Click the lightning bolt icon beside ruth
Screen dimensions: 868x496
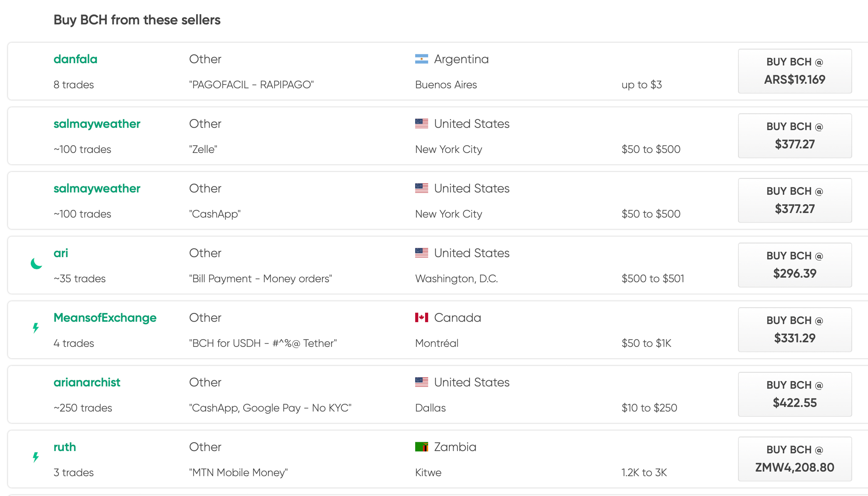coord(36,457)
